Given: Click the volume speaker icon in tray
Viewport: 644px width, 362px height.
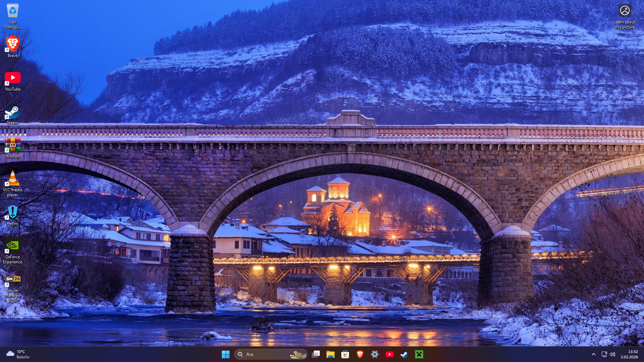Looking at the screenshot, I should [x=612, y=354].
